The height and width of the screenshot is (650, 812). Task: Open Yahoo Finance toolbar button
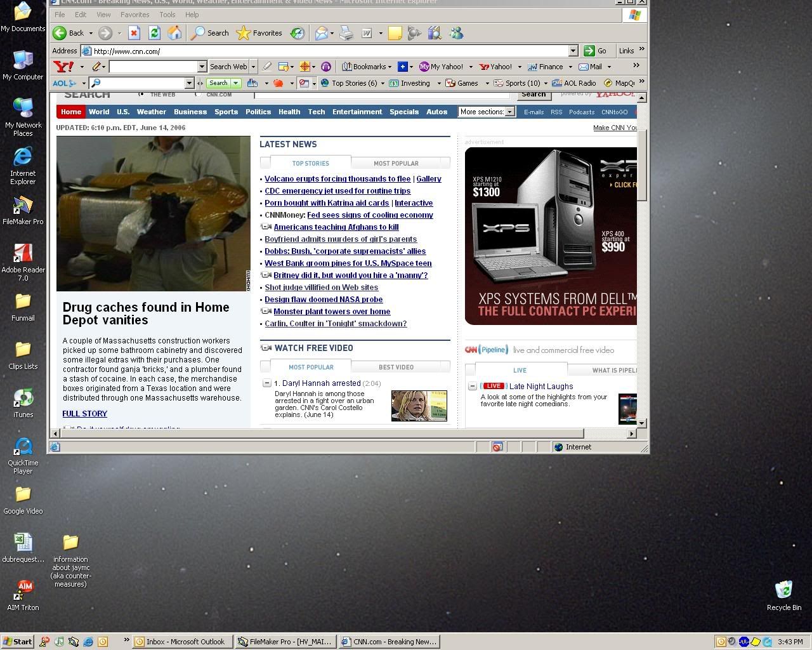546,67
